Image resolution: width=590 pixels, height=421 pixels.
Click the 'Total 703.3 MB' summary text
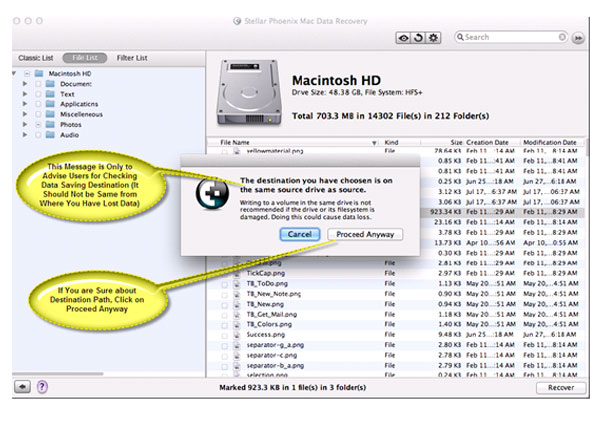391,116
